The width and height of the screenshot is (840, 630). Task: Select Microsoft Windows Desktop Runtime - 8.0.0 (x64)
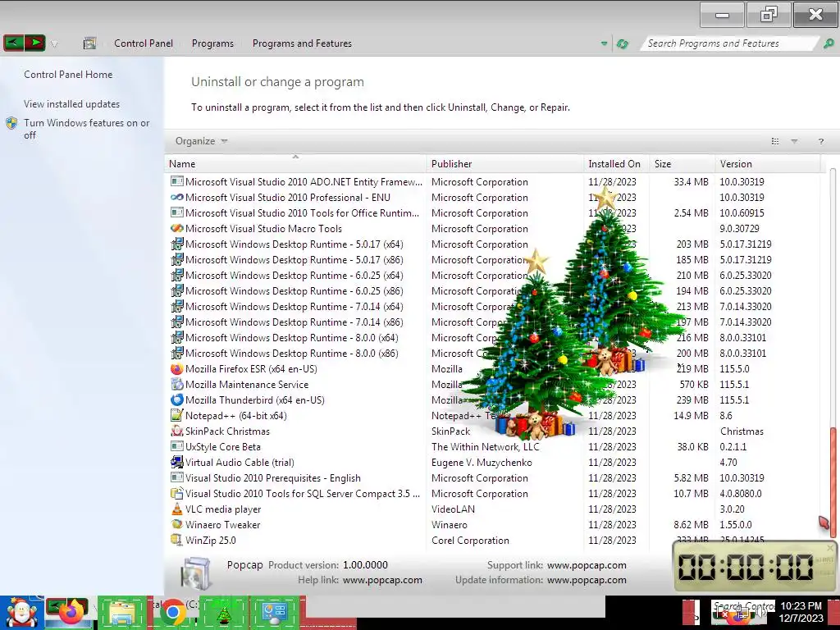[291, 338]
